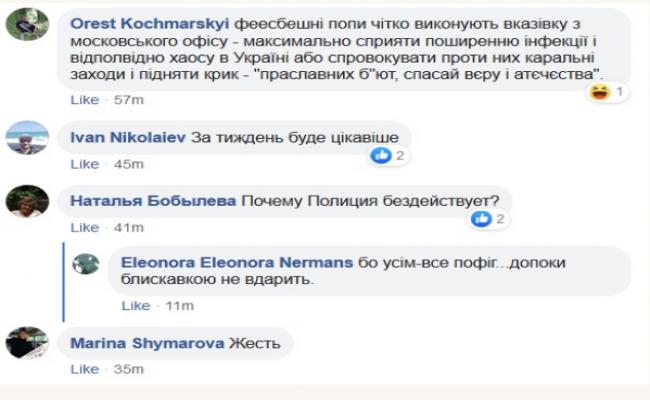This screenshot has width=650, height=400.
Task: Open Orest Kochmarskyi's profile picture
Action: (x=27, y=23)
